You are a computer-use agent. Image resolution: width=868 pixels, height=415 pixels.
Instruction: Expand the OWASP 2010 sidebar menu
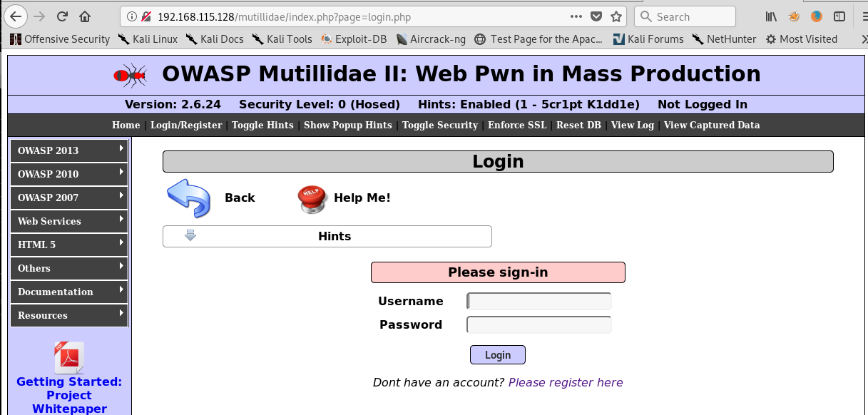point(69,174)
